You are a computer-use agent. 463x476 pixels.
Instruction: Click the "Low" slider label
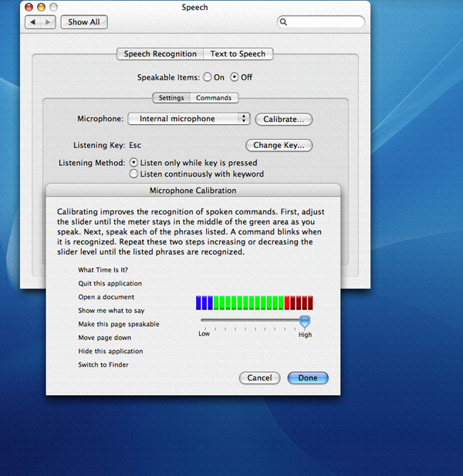204,333
